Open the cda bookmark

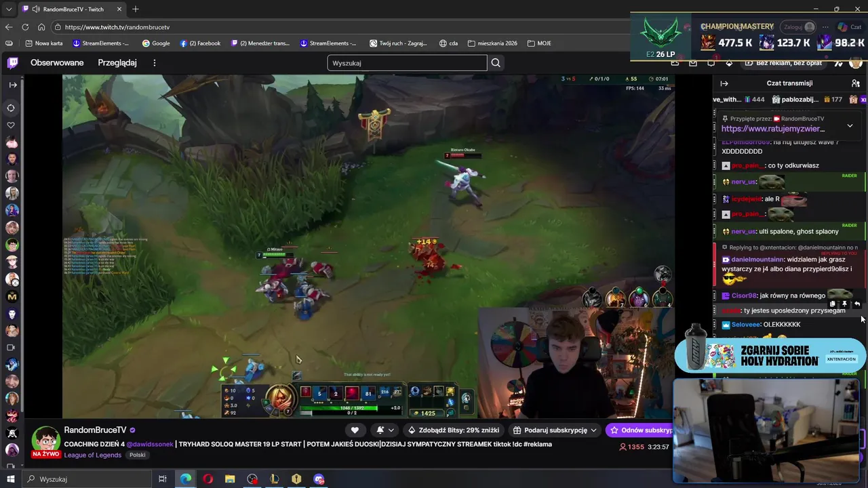[448, 43]
